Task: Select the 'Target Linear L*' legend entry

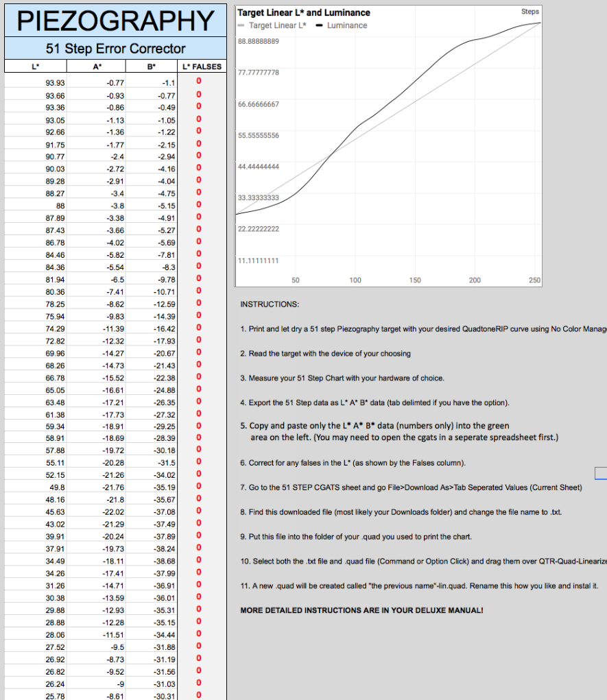Action: tap(272, 25)
